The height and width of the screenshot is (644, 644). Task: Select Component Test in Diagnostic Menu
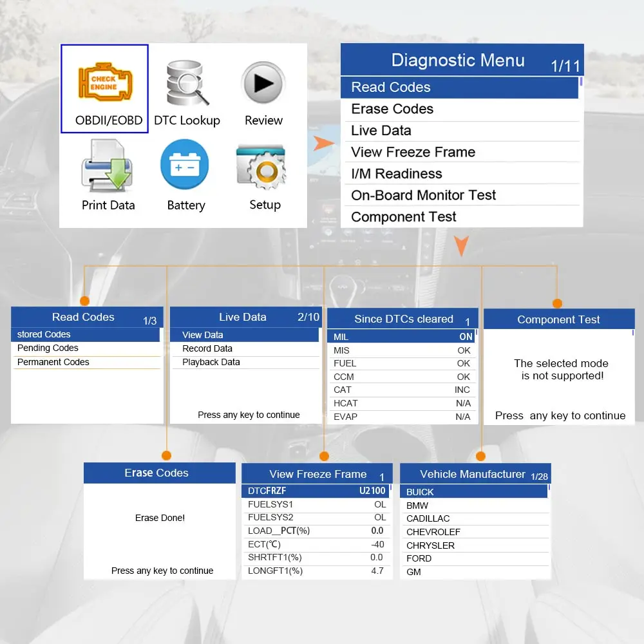point(462,216)
